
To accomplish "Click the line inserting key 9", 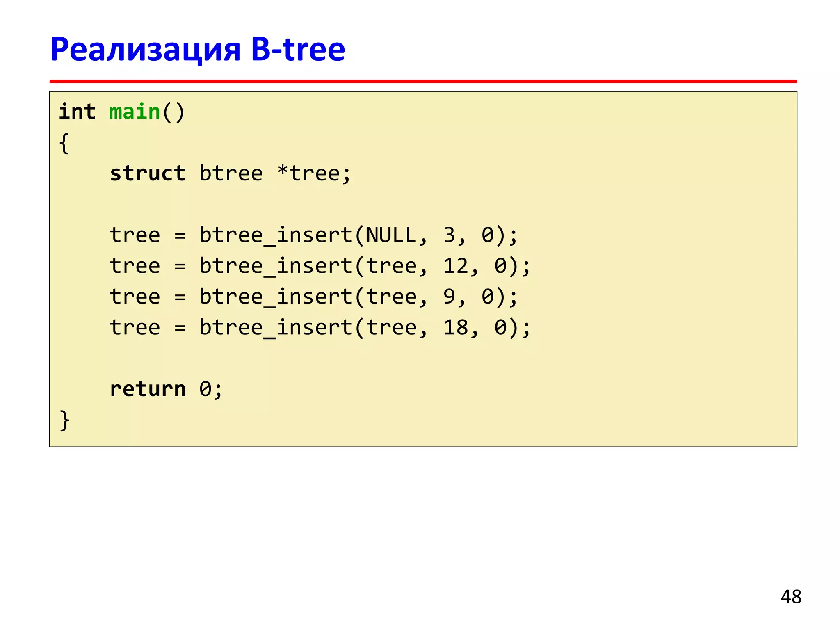I will (314, 297).
